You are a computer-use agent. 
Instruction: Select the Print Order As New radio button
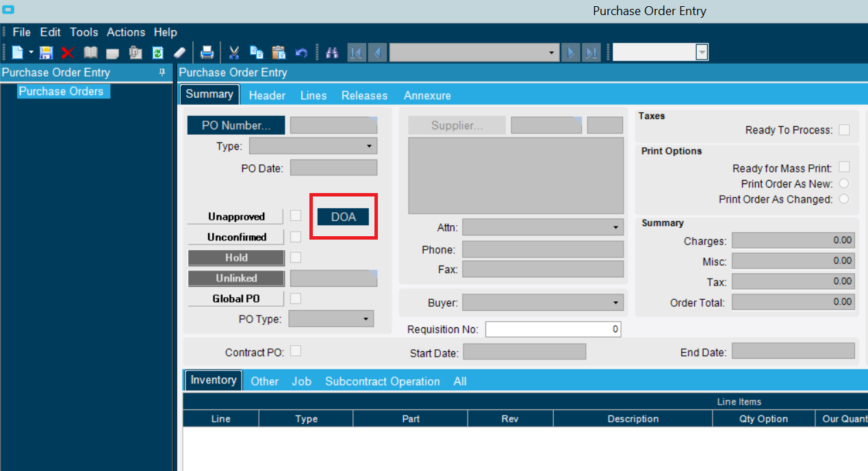point(845,183)
